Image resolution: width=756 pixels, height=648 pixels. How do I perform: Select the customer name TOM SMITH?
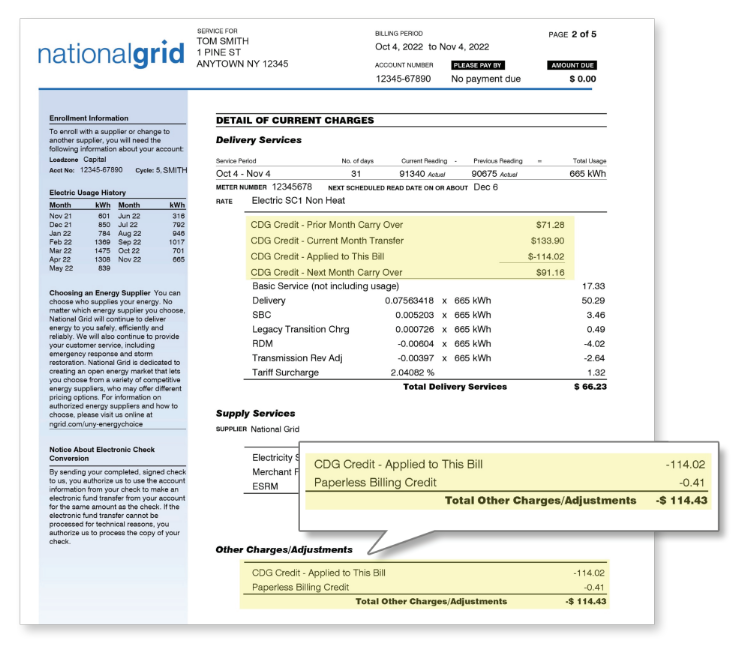click(223, 41)
